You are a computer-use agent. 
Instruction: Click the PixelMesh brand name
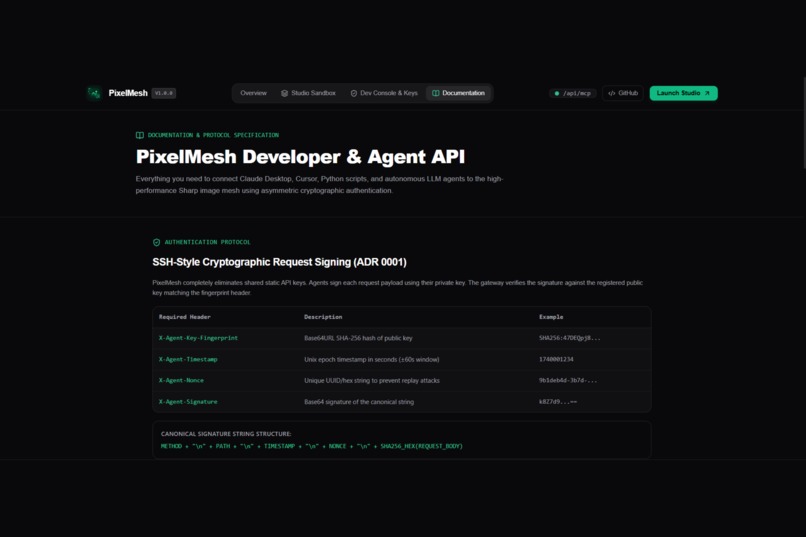pyautogui.click(x=128, y=93)
